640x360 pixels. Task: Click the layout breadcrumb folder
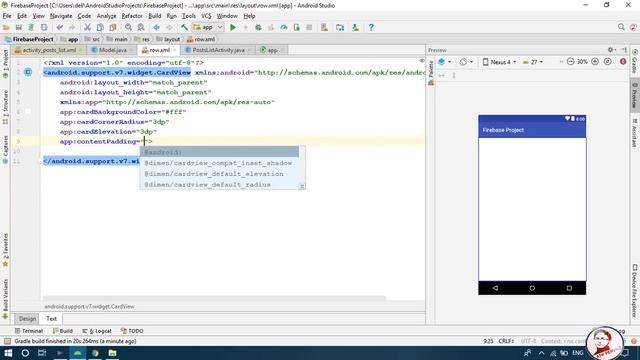coord(168,39)
